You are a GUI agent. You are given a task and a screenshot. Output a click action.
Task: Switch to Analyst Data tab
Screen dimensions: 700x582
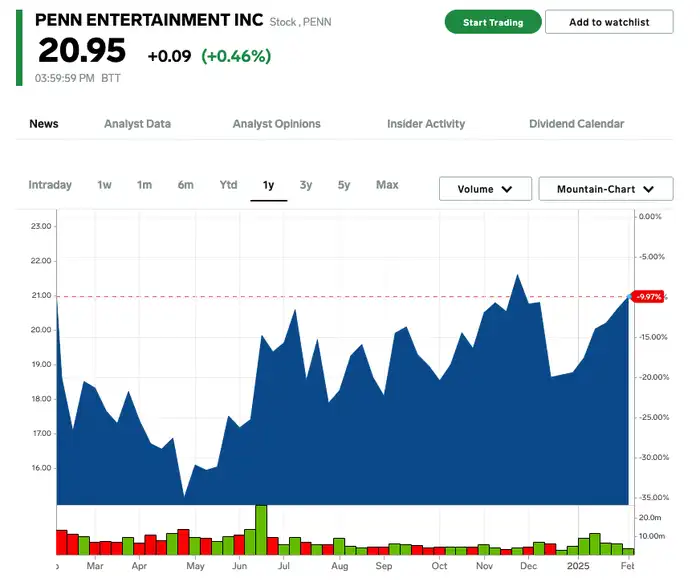pyautogui.click(x=138, y=124)
